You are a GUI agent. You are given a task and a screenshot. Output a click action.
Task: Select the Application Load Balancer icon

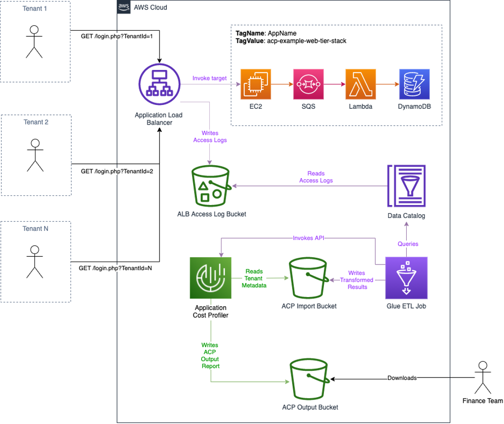pos(159,84)
